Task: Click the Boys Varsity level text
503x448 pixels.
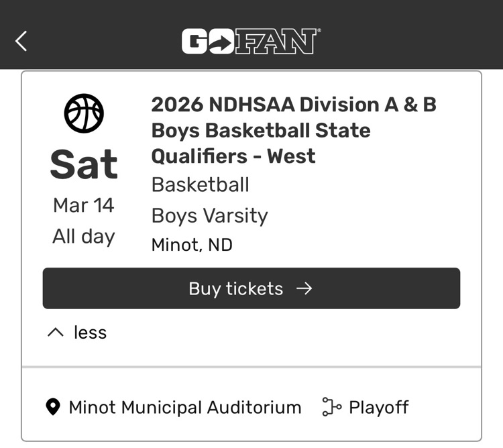Action: (210, 215)
